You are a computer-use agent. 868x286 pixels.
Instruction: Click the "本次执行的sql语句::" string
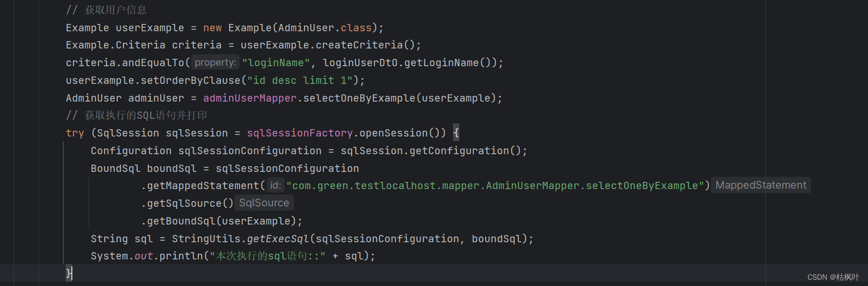click(268, 256)
